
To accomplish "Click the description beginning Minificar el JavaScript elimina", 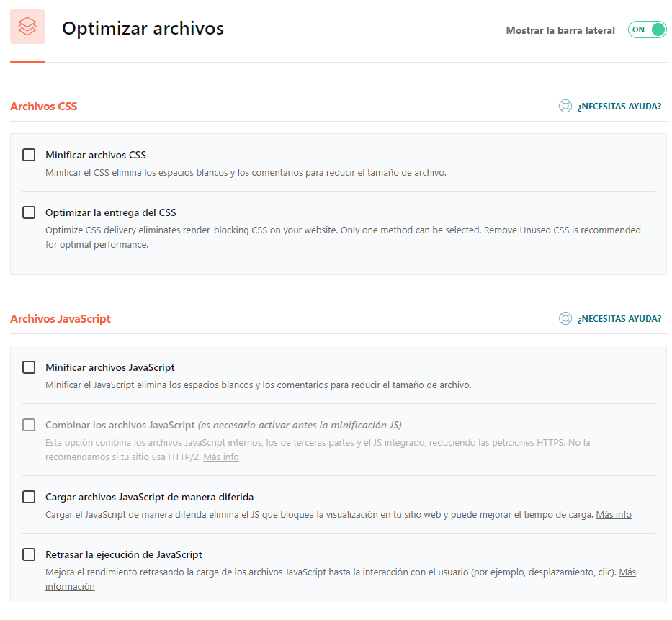I will coord(259,385).
